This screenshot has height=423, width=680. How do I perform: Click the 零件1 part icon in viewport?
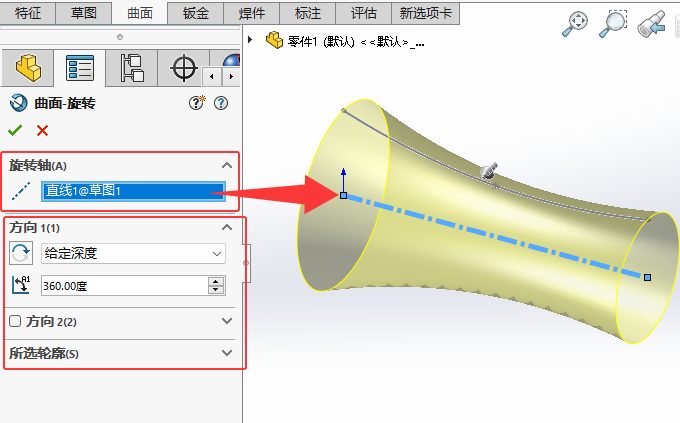[274, 40]
